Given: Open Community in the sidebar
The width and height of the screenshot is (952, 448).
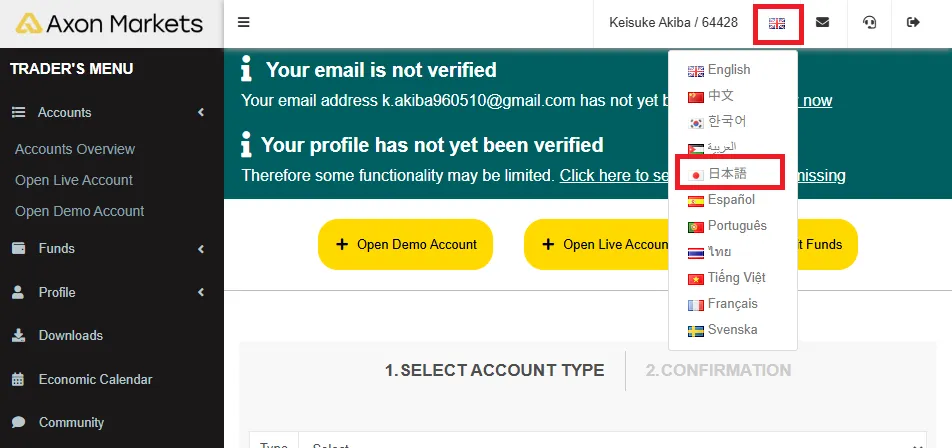Looking at the screenshot, I should coord(71,422).
